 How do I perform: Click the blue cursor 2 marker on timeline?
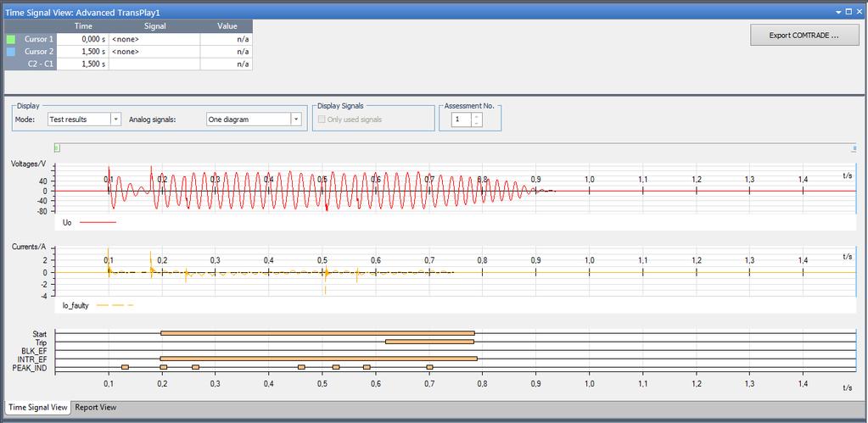coord(854,148)
